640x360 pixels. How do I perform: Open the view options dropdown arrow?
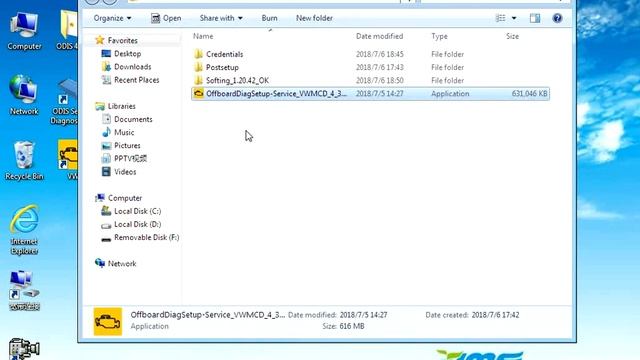(514, 18)
